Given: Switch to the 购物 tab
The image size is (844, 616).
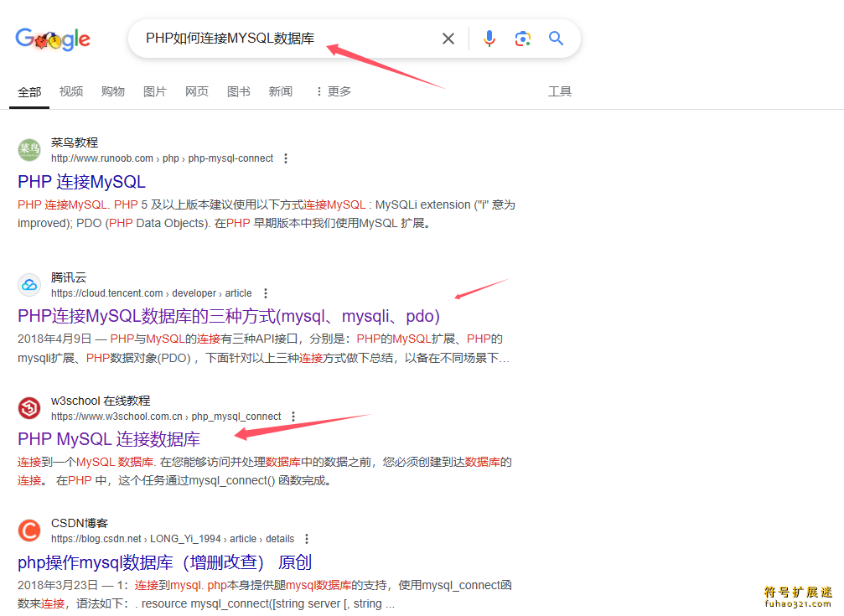Looking at the screenshot, I should click(113, 91).
